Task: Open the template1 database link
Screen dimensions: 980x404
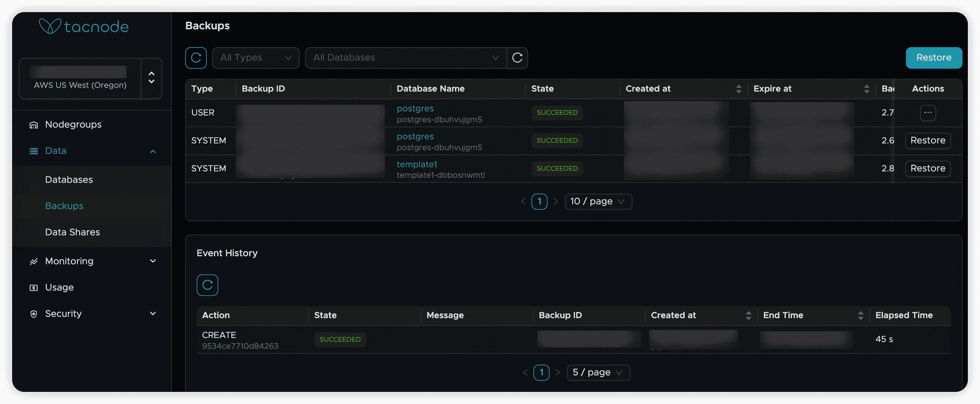Action: [x=417, y=164]
